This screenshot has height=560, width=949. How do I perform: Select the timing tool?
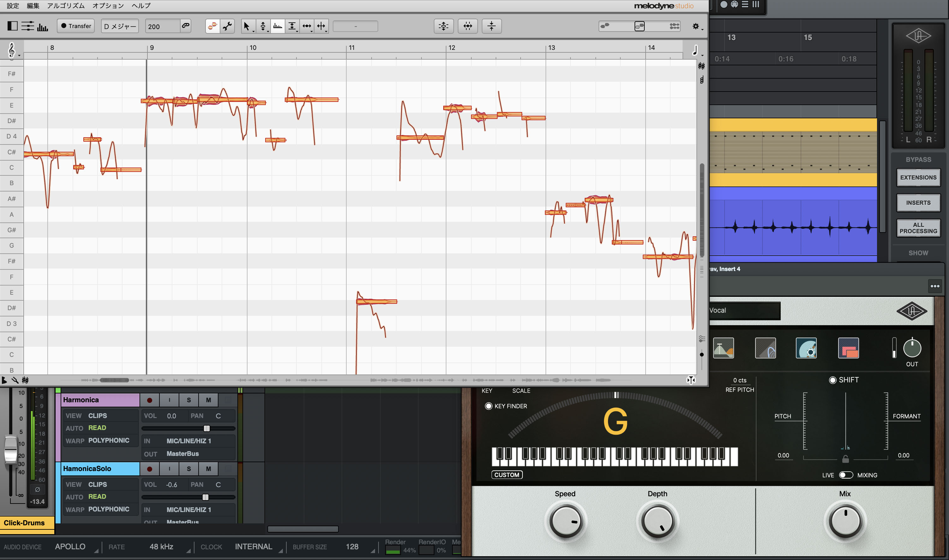coord(307,26)
